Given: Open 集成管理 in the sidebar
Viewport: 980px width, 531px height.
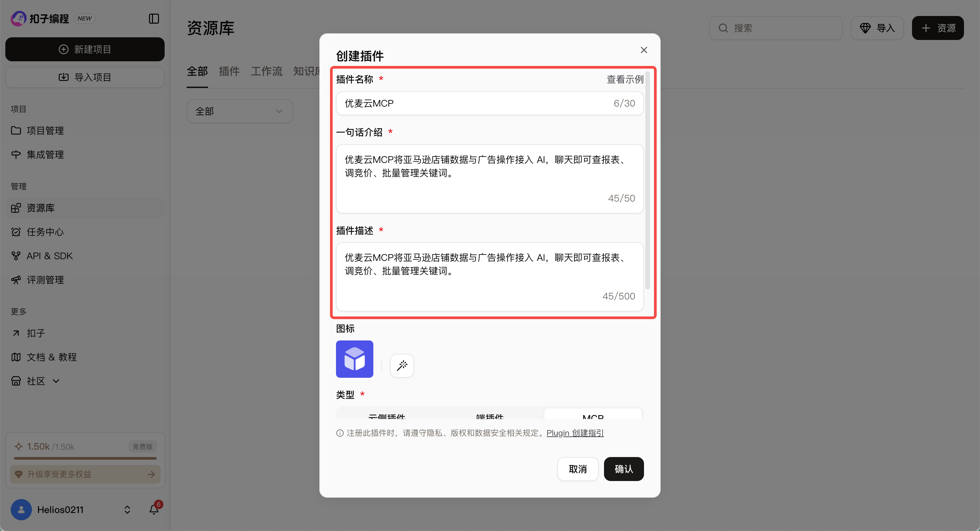Looking at the screenshot, I should click(x=85, y=154).
